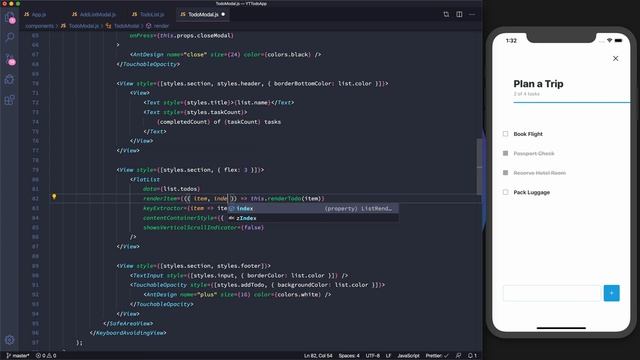Click the FlatList opening tag

click(x=145, y=180)
